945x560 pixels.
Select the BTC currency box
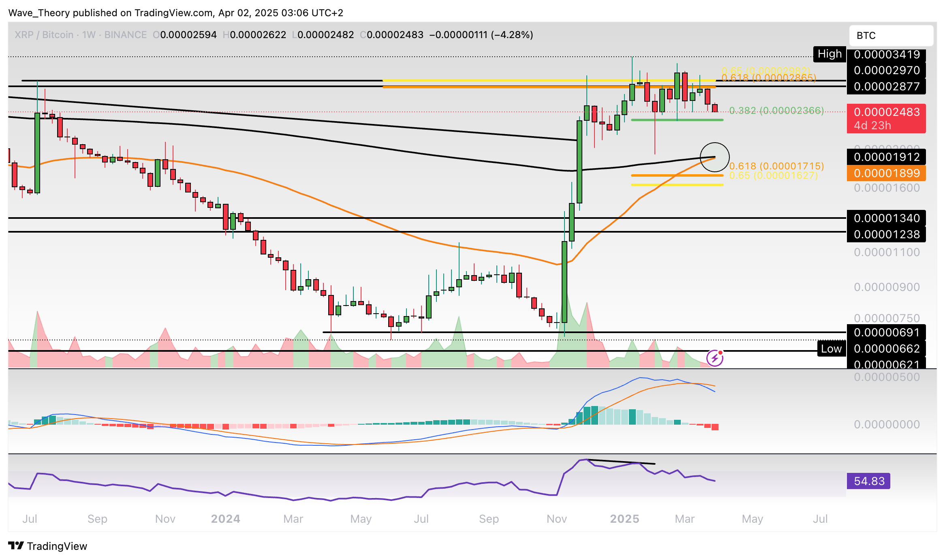point(891,36)
